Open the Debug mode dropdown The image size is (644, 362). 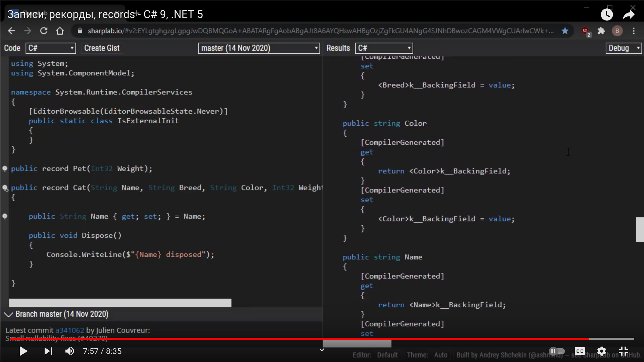(623, 48)
